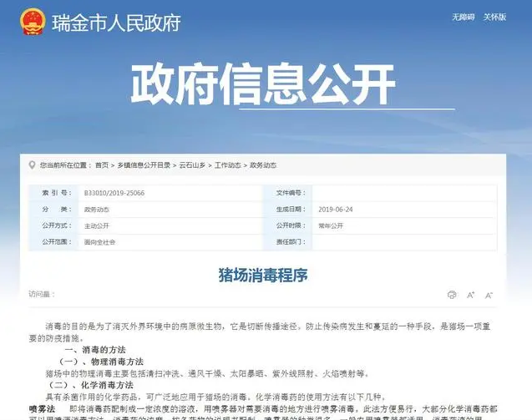The height and width of the screenshot is (420, 532).
Task: Print the article using the printer icon
Action: (x=452, y=295)
